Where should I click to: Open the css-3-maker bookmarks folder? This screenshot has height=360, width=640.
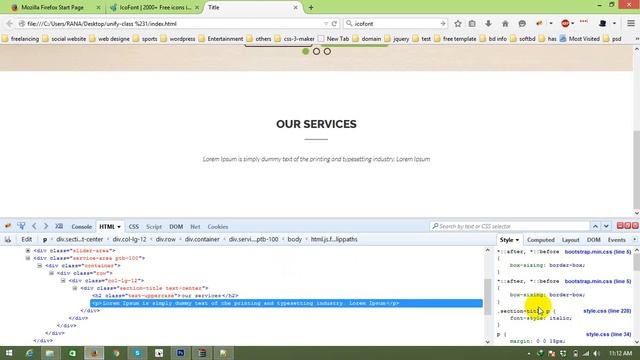[x=295, y=39]
